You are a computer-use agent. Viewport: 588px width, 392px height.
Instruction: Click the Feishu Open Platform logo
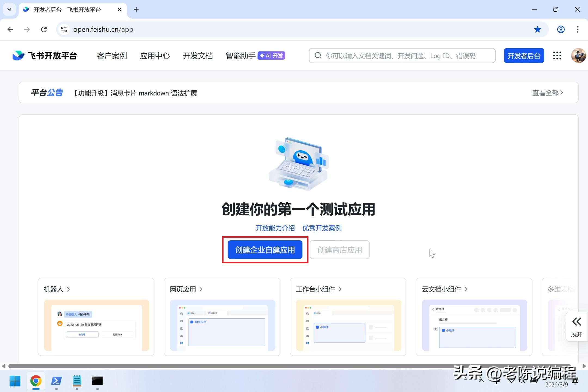click(x=45, y=56)
